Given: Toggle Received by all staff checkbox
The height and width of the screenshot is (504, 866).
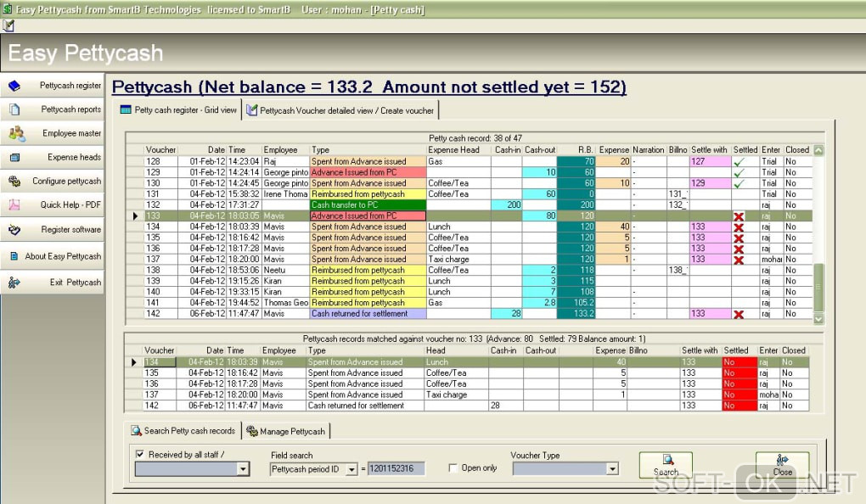Looking at the screenshot, I should click(x=140, y=454).
